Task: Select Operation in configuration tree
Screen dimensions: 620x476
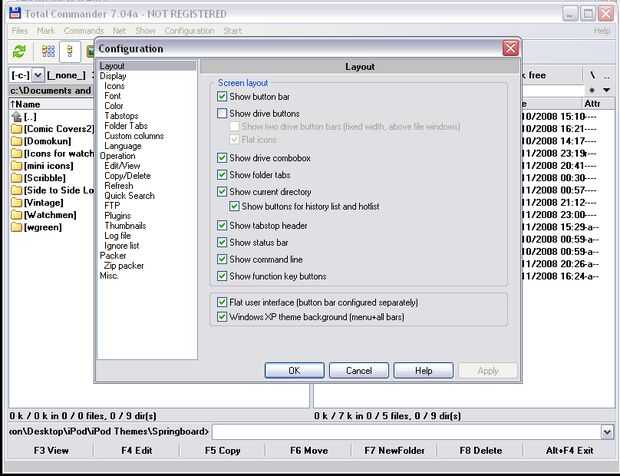Action: click(x=117, y=156)
